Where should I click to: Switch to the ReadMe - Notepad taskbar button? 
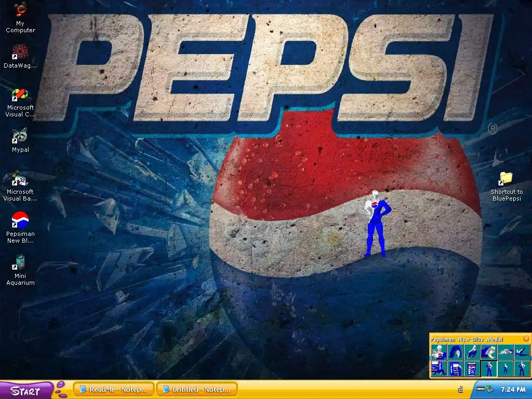coord(114,390)
